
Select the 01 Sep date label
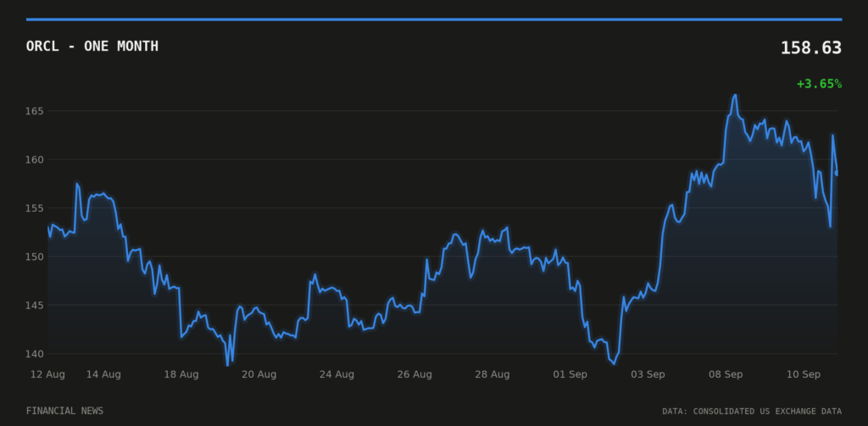point(570,374)
